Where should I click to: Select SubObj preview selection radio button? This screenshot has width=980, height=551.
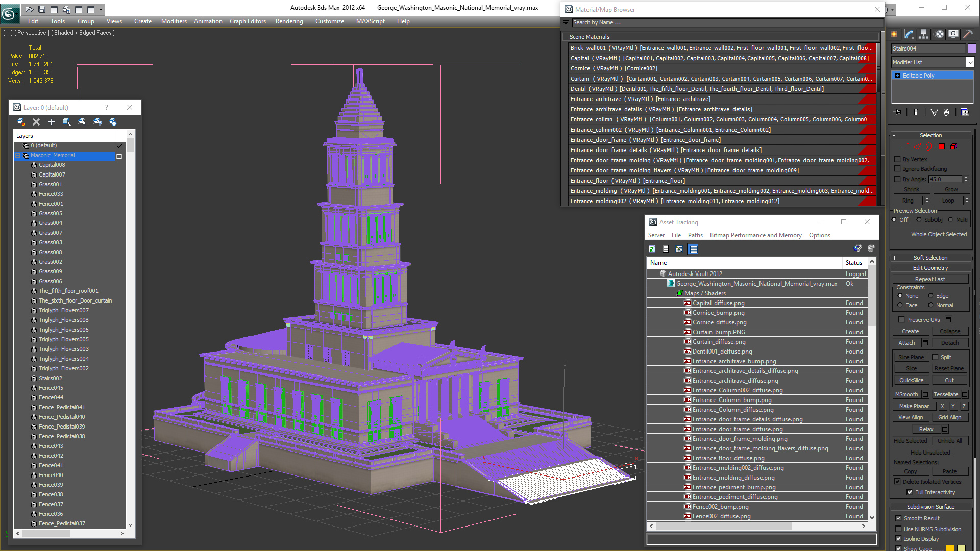point(919,220)
